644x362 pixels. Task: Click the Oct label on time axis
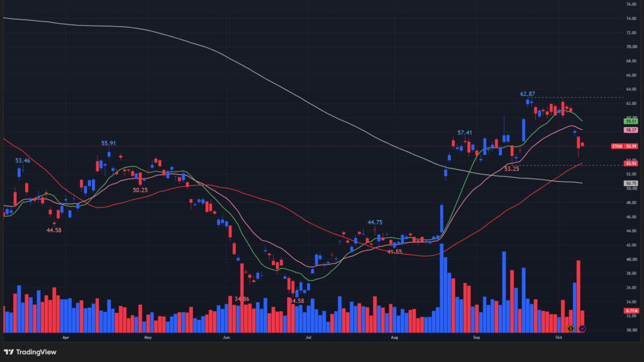tap(558, 337)
